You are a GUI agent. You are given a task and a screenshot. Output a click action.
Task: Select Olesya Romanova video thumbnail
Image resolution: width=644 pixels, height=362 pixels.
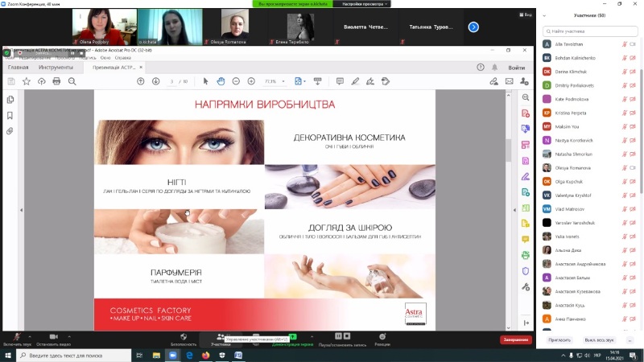(235, 27)
